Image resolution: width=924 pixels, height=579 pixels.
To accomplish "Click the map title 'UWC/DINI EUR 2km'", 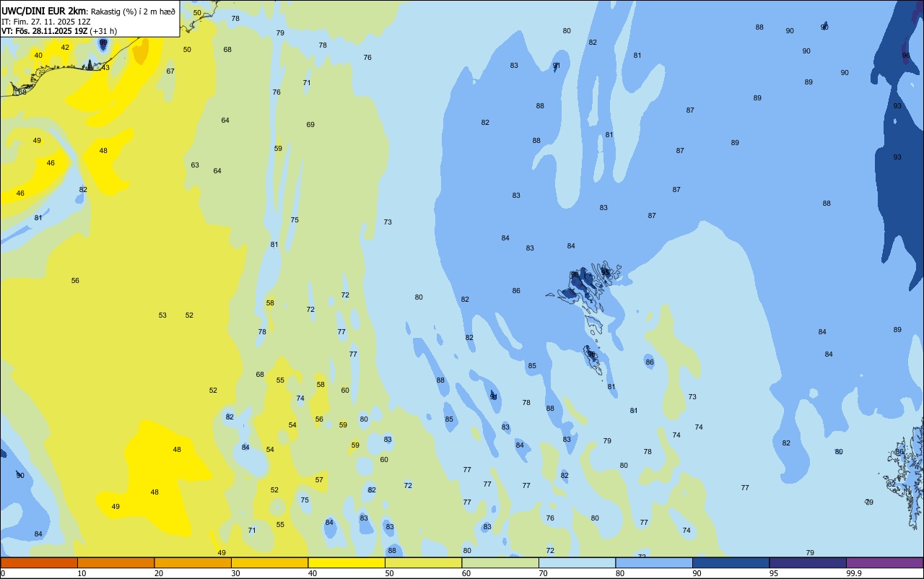I will click(x=43, y=11).
